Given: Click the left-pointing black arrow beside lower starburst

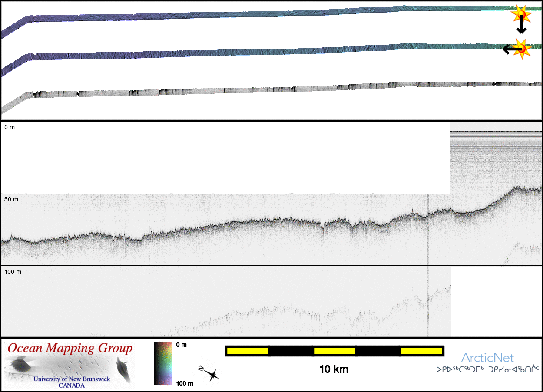Looking at the screenshot, I should click(509, 49).
